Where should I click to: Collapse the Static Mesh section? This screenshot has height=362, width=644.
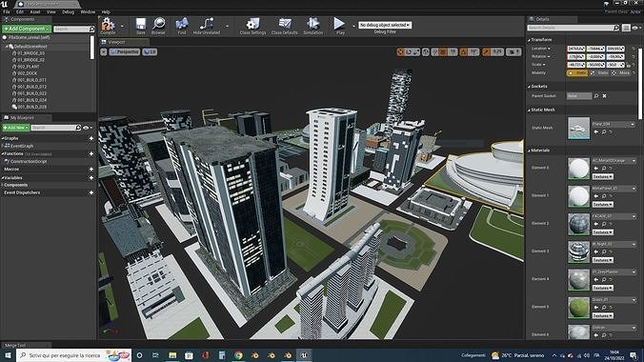529,111
